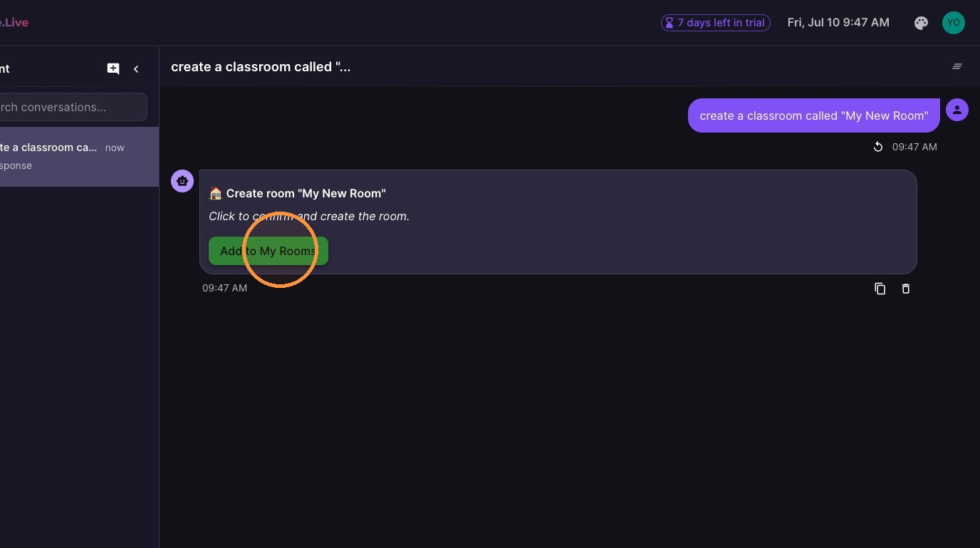Viewport: 980px width, 548px height.
Task: Click the new conversation icon
Action: pyautogui.click(x=113, y=68)
